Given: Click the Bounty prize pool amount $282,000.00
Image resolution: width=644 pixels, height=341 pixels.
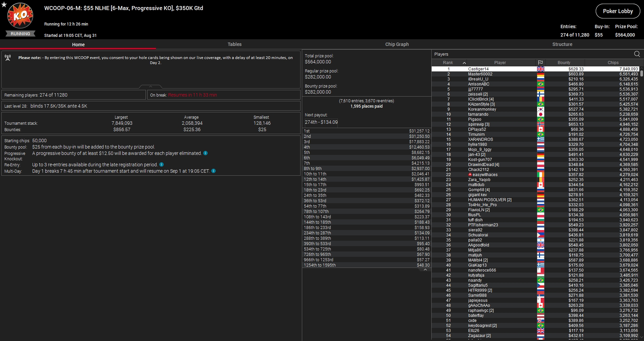Looking at the screenshot, I should point(318,92).
